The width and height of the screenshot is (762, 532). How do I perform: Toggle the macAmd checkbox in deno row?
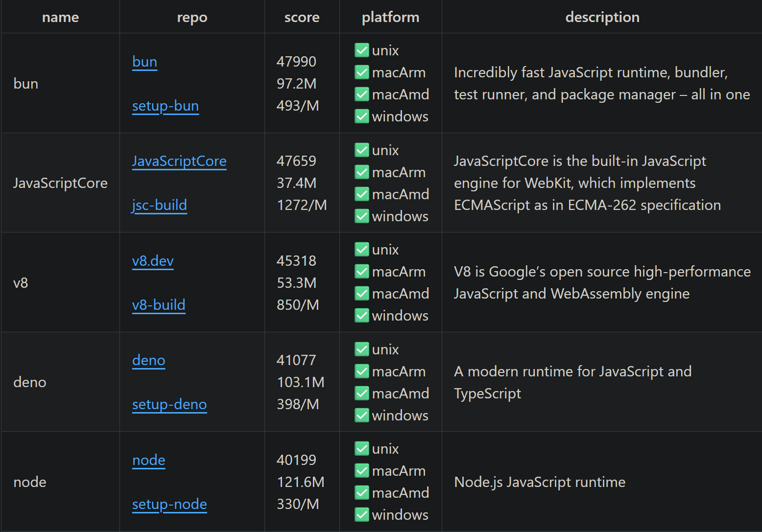[362, 393]
